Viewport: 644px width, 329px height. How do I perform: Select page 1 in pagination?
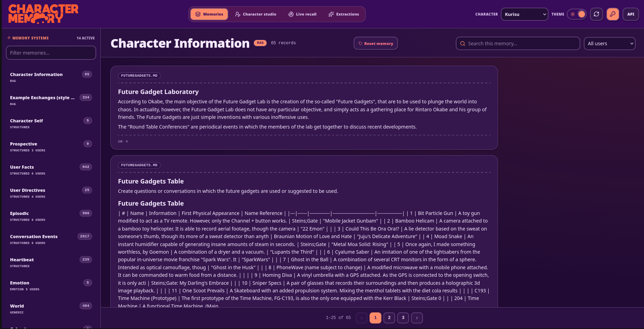tap(375, 318)
